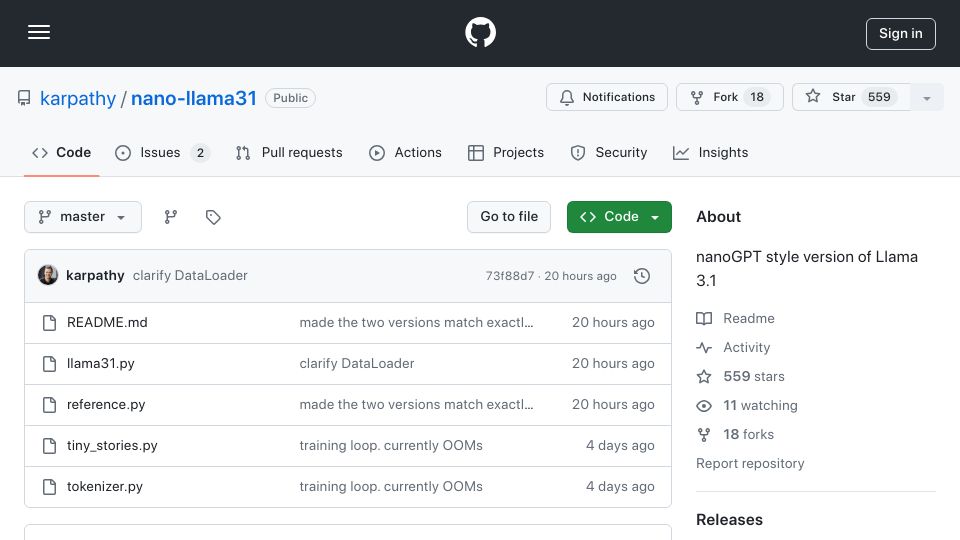Open the README.md file
960x540 pixels.
[107, 323]
